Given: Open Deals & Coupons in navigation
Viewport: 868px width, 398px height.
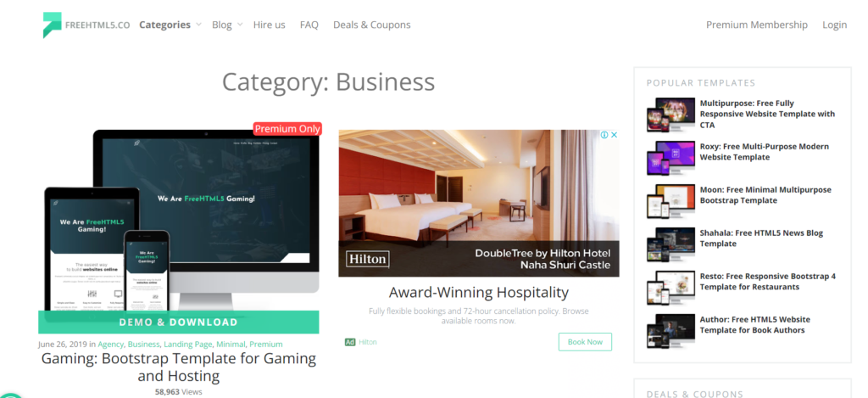Looking at the screenshot, I should [371, 25].
